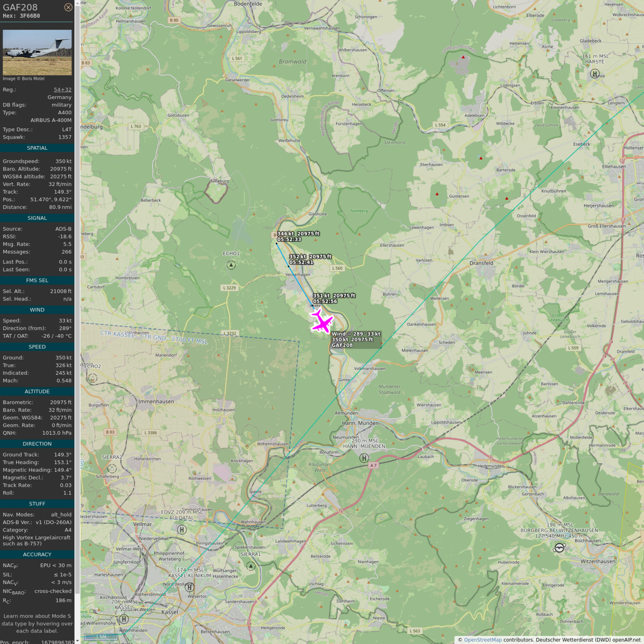This screenshot has width=644, height=644.
Task: Click the EDVZ Fuldatal airfield H icon
Action: click(182, 530)
